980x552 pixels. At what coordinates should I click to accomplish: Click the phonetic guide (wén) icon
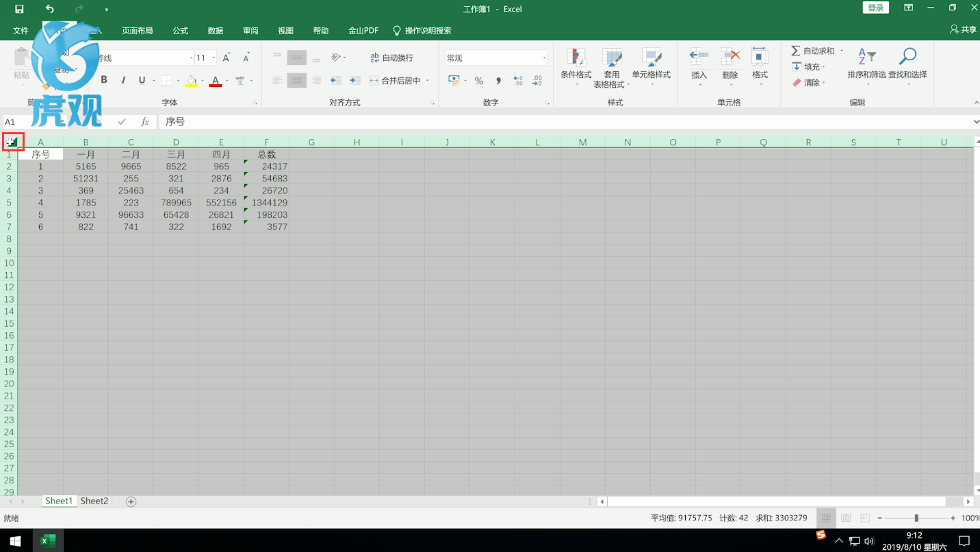tap(240, 80)
